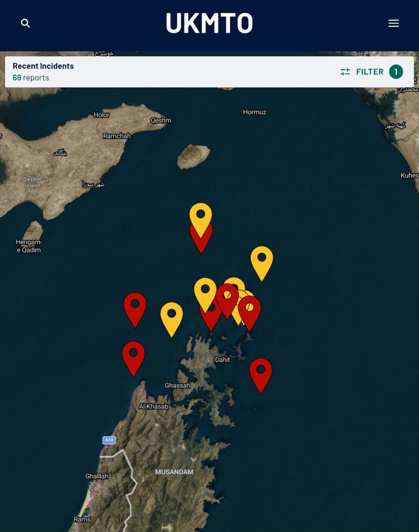Click the 'Dahit' map label
419x532 pixels.
point(222,360)
